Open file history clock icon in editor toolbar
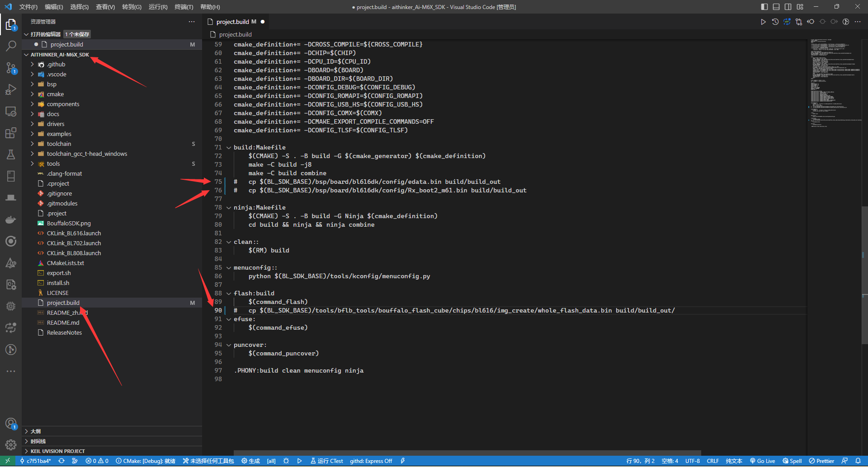This screenshot has width=868, height=467. coord(775,22)
